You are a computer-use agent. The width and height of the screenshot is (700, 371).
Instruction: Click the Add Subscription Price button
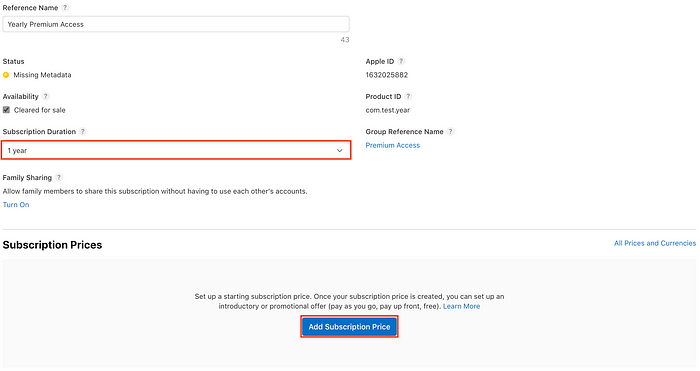point(349,327)
